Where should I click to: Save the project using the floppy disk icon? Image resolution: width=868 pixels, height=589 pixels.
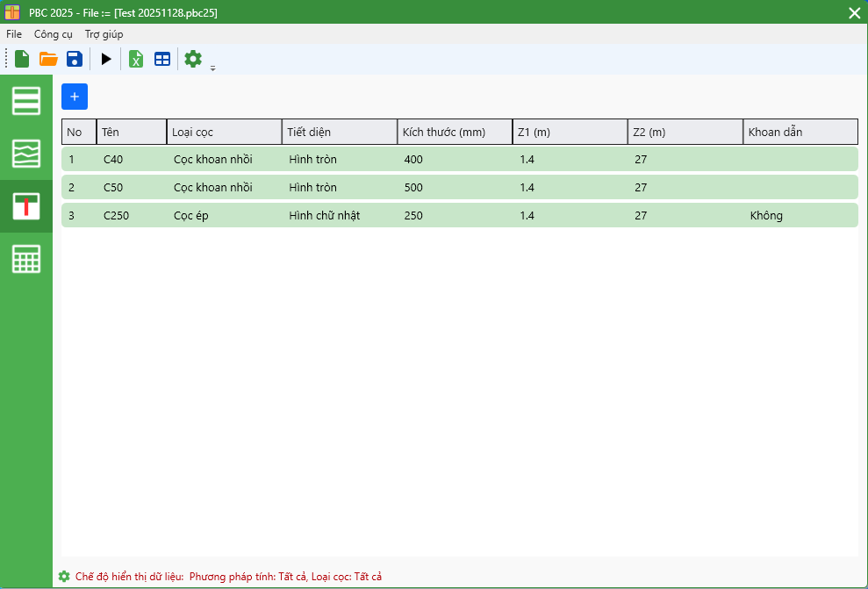coord(75,59)
